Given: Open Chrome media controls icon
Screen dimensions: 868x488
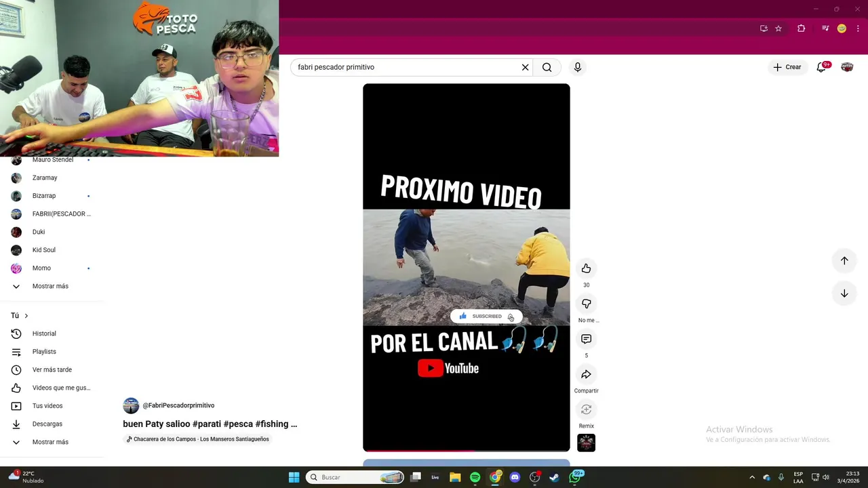Looking at the screenshot, I should (x=825, y=28).
